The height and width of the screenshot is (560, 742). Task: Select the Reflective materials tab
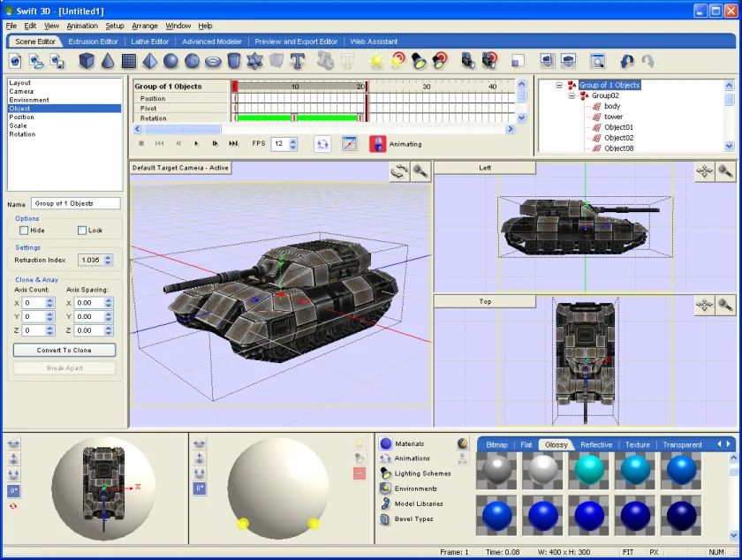[x=596, y=445]
